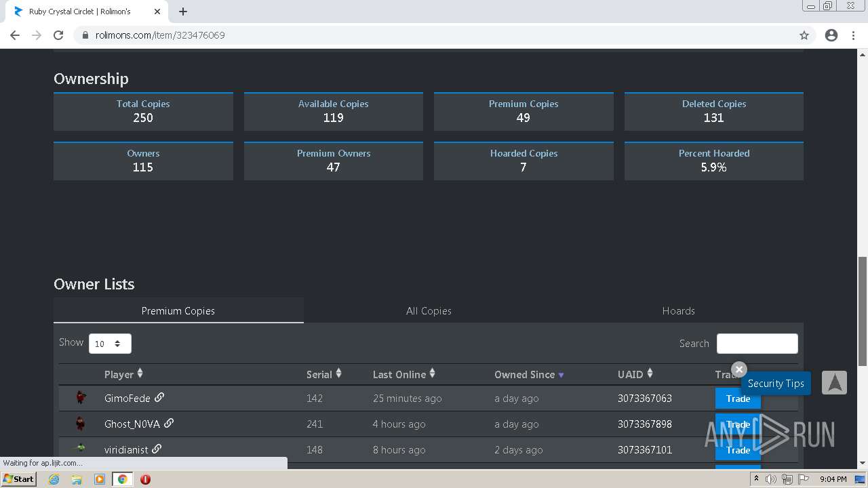Close the Security Tips popup
This screenshot has height=488, width=868.
pos(739,369)
